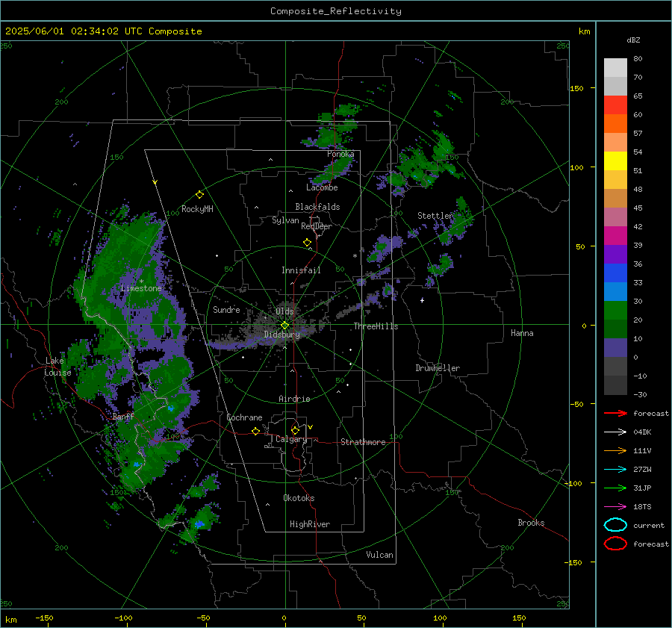Click the green 31JP arrow in legend
Image resolution: width=672 pixels, height=628 pixels.
click(x=615, y=488)
